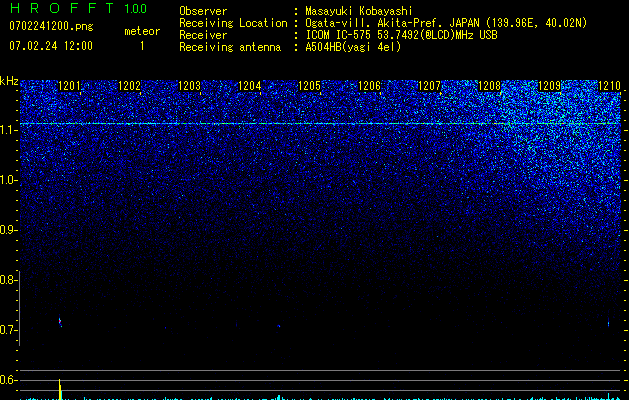Screen dimensions: 629x400
Task: Click the small blue echo near 1204
Action: 279,326
